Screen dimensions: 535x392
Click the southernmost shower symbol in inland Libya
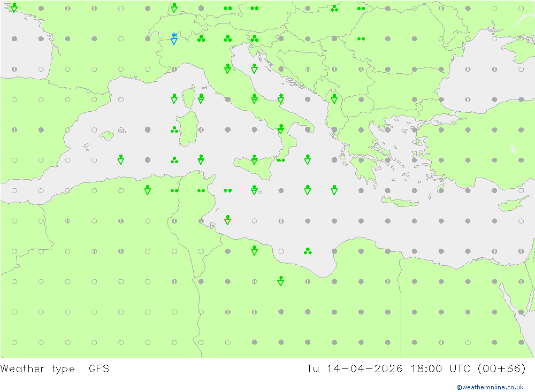(x=281, y=281)
